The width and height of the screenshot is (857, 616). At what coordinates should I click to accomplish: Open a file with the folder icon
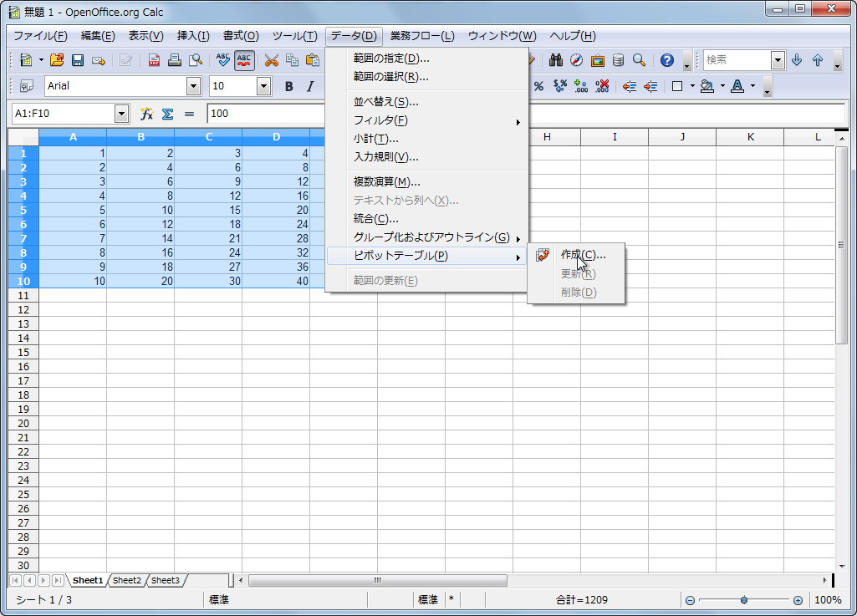[57, 60]
